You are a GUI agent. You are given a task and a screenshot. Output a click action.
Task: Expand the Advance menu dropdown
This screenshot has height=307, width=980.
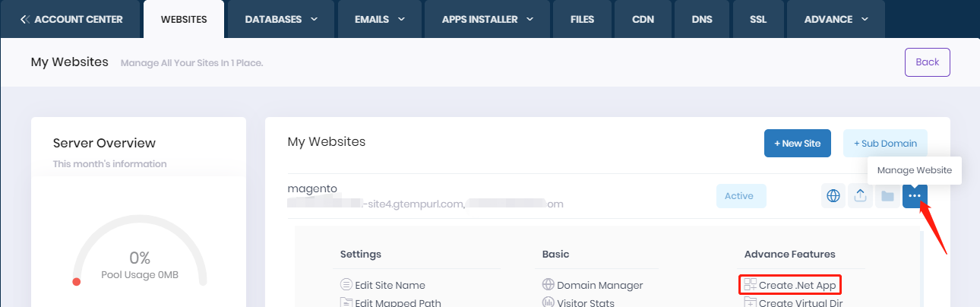pyautogui.click(x=836, y=19)
